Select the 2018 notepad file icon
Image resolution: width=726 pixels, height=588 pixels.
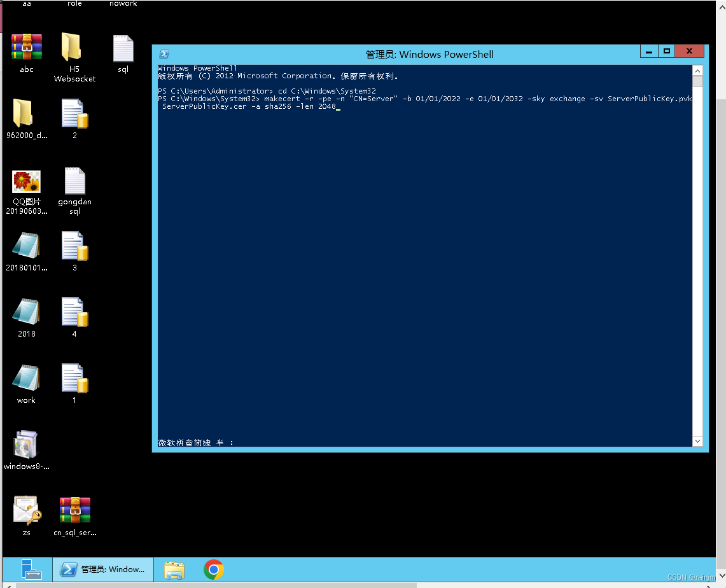pos(26,312)
